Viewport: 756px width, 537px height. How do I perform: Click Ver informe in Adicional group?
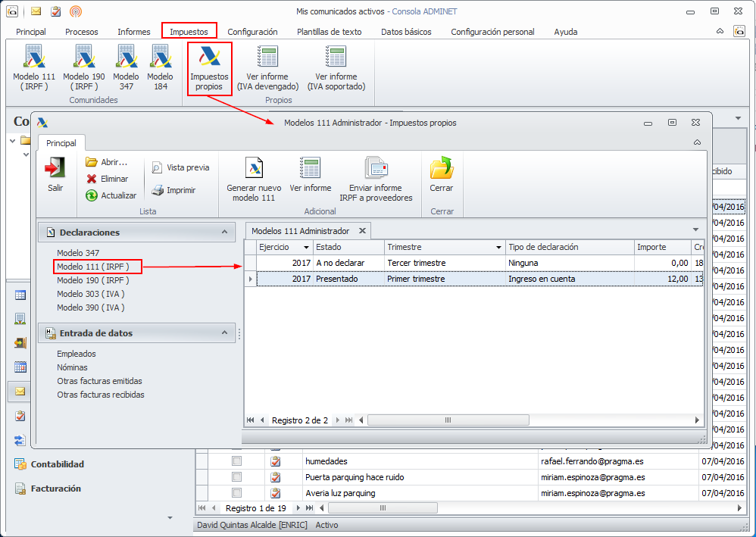click(x=310, y=174)
